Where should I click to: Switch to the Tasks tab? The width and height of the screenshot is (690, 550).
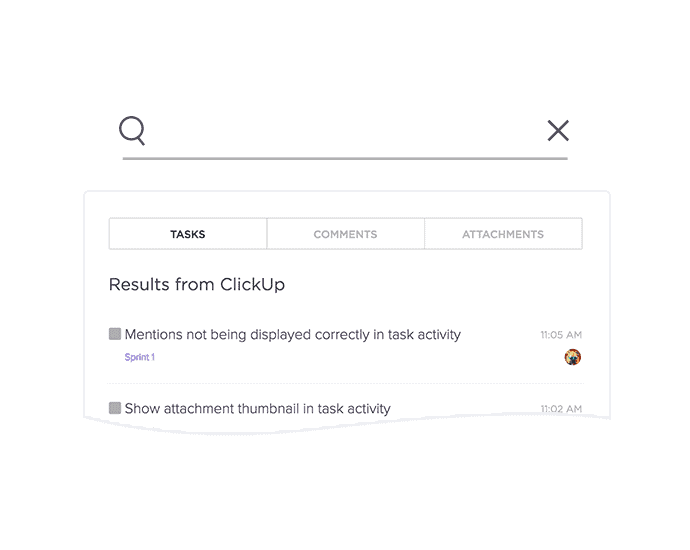188,234
